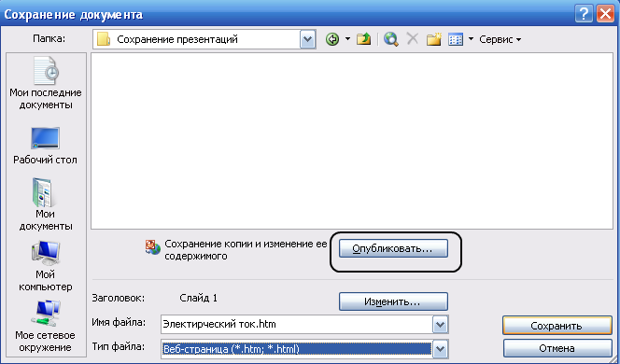Open the Сервис menu
This screenshot has width=620, height=364.
point(500,39)
